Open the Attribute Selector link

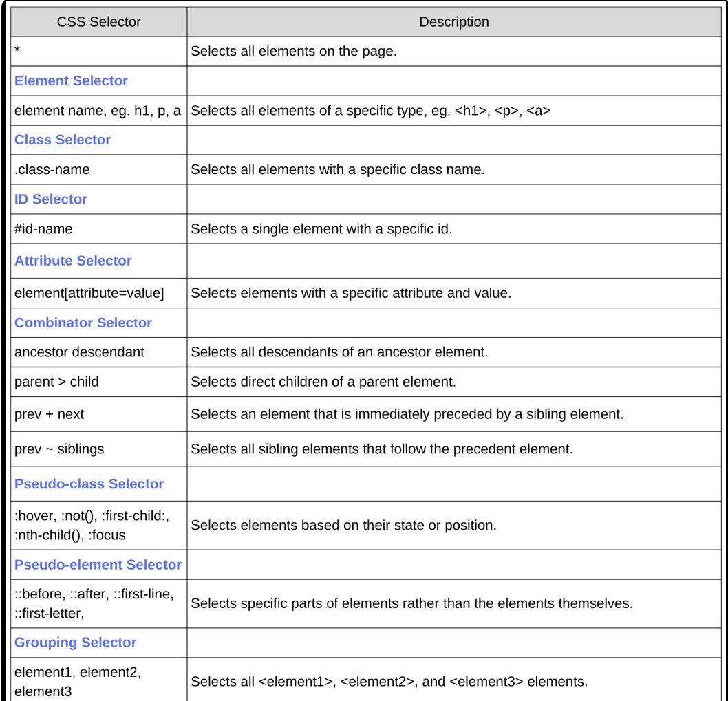74,261
